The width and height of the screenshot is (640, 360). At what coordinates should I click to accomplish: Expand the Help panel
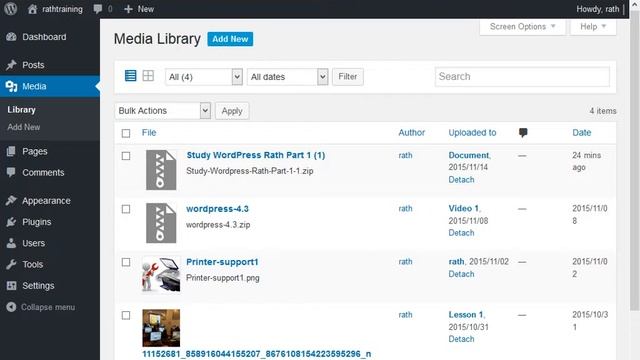click(593, 27)
